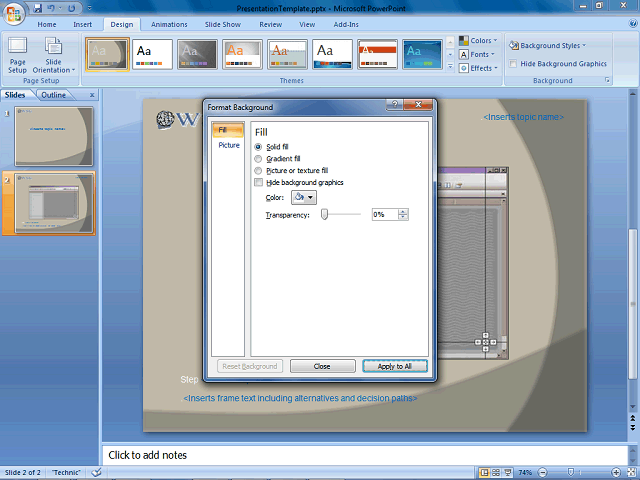Select the first Technic theme thumbnail
The width and height of the screenshot is (640, 480).
coord(107,54)
